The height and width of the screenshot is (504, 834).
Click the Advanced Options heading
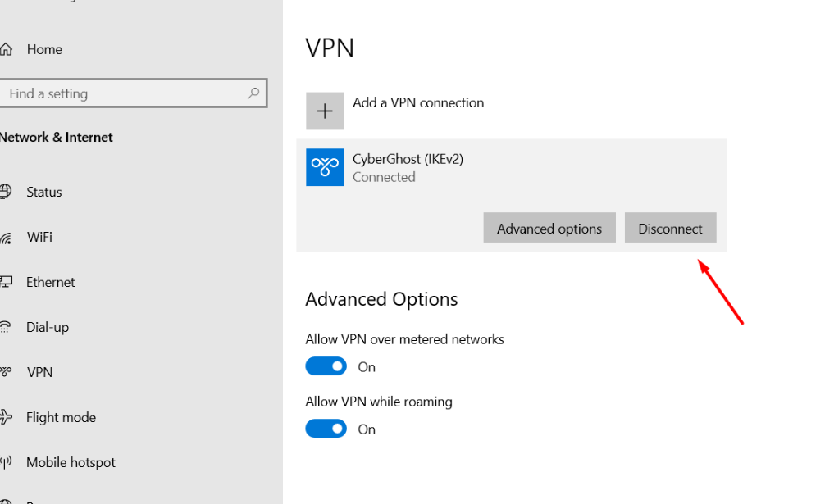[381, 299]
